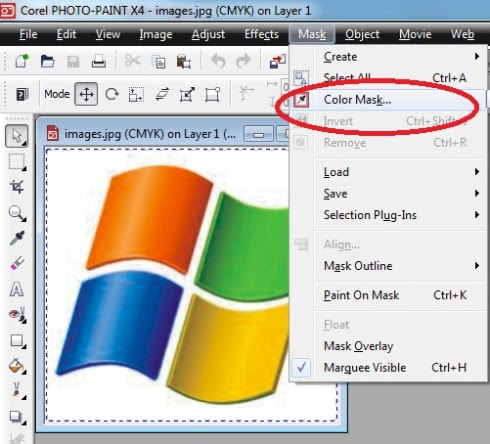This screenshot has height=444, width=490.
Task: Open the Adjust menu
Action: [208, 34]
